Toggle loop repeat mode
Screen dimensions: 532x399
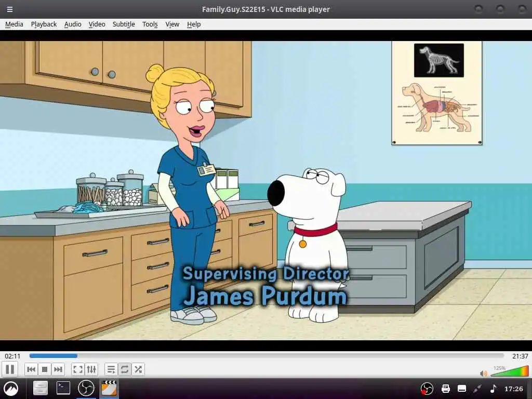pyautogui.click(x=125, y=369)
